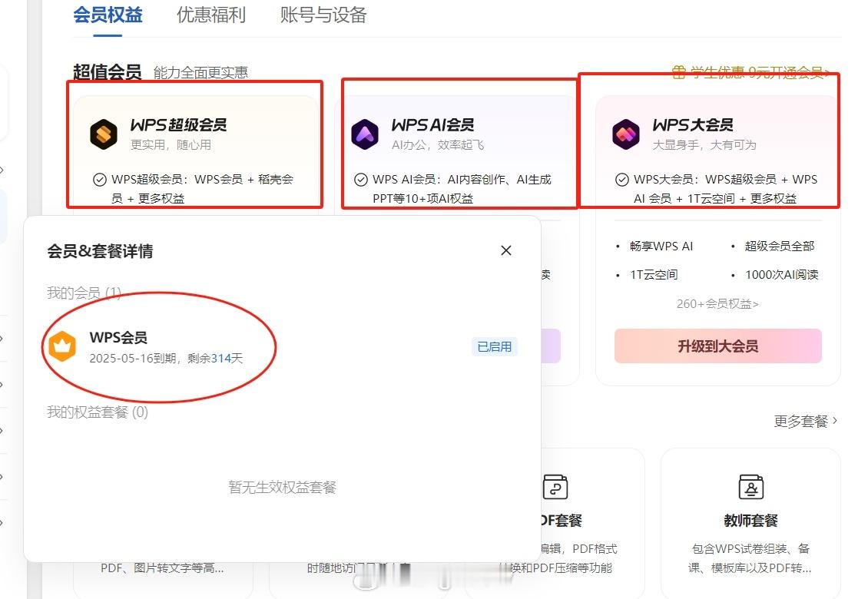Click the WPS超级会员 hexagon icon
Image resolution: width=868 pixels, height=599 pixels.
[x=104, y=134]
